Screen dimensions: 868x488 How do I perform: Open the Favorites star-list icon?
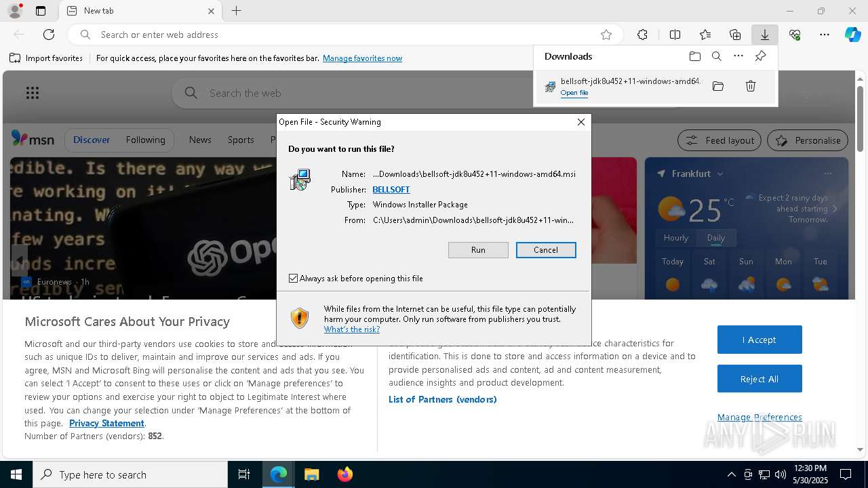tap(705, 35)
